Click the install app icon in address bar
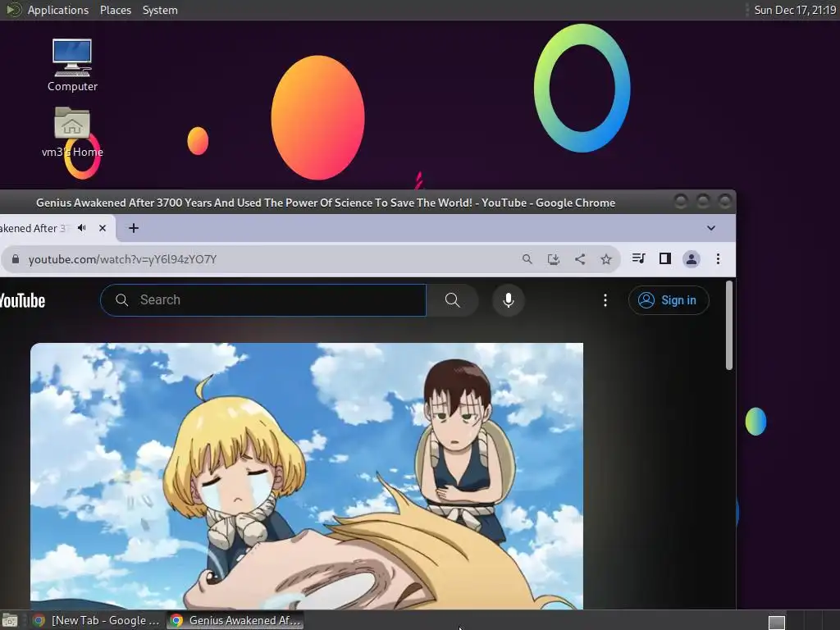 [554, 259]
